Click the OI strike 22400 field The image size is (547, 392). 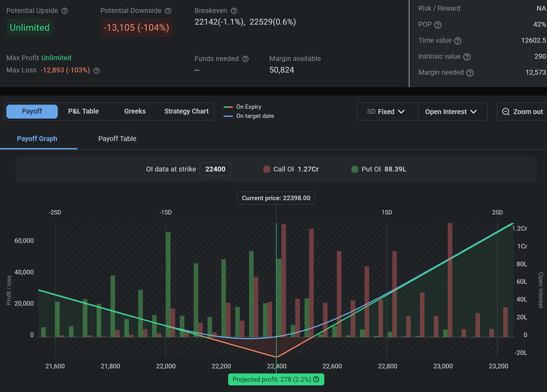click(x=215, y=169)
